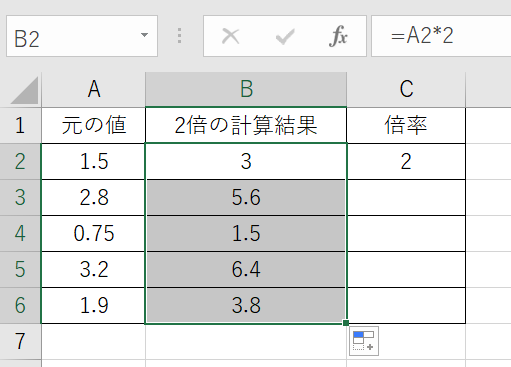Confirm the entry with the checkmark icon

point(285,36)
